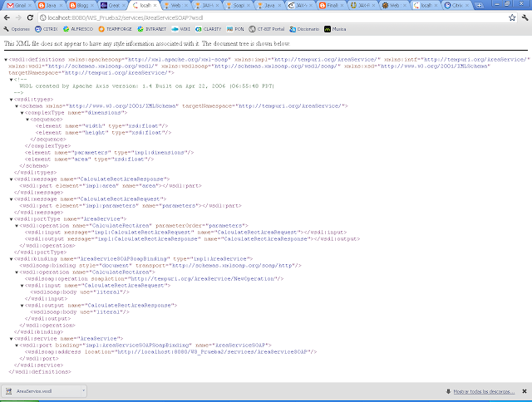Open the ALFRESCO bookmark
The image size is (532, 402).
[78, 29]
